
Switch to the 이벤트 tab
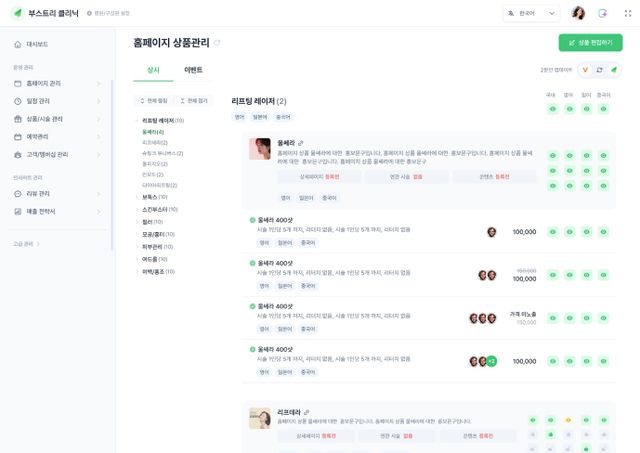click(x=193, y=70)
